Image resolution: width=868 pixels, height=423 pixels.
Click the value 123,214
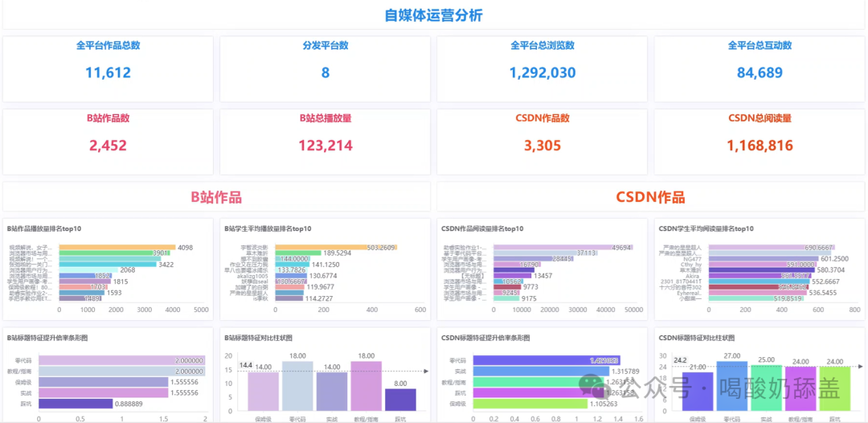tap(325, 145)
